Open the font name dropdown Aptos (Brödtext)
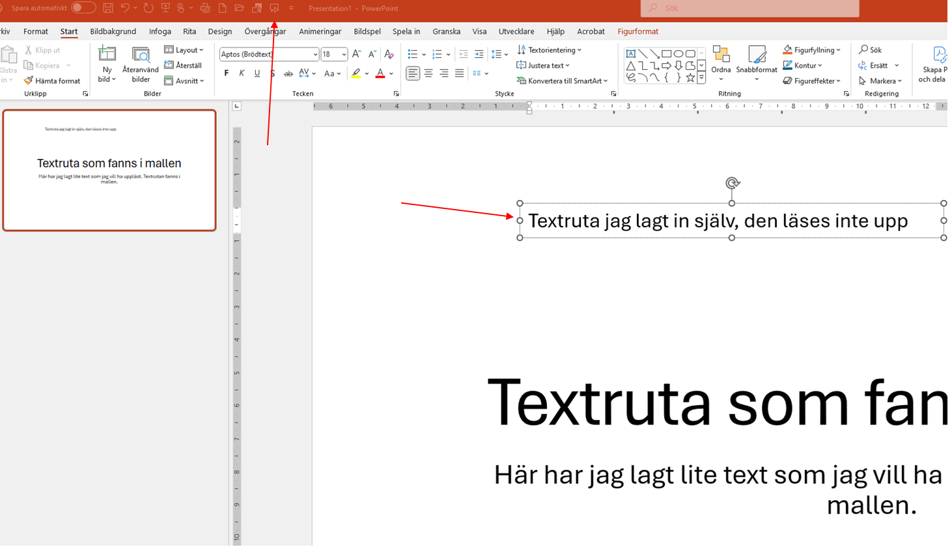The width and height of the screenshot is (950, 560). 315,55
